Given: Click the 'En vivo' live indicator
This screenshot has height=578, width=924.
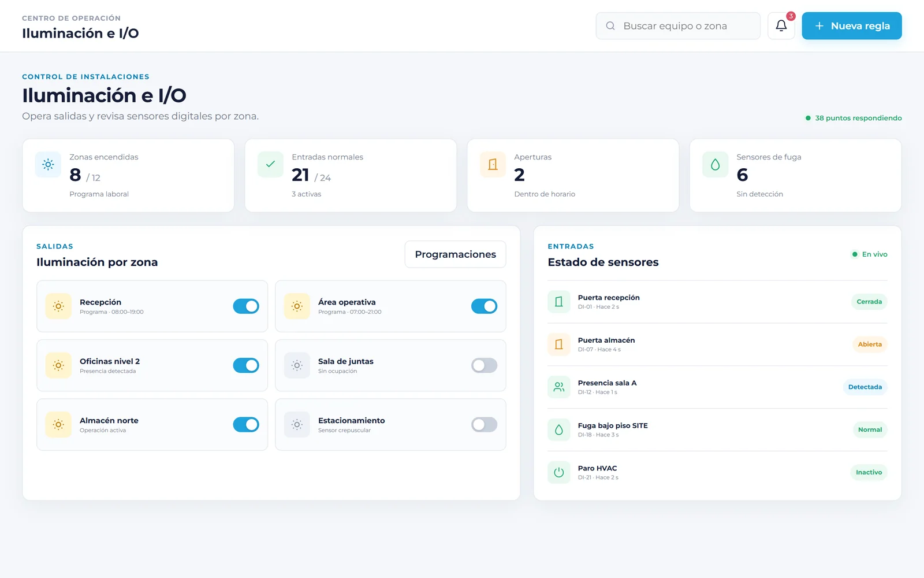Looking at the screenshot, I should (x=870, y=254).
